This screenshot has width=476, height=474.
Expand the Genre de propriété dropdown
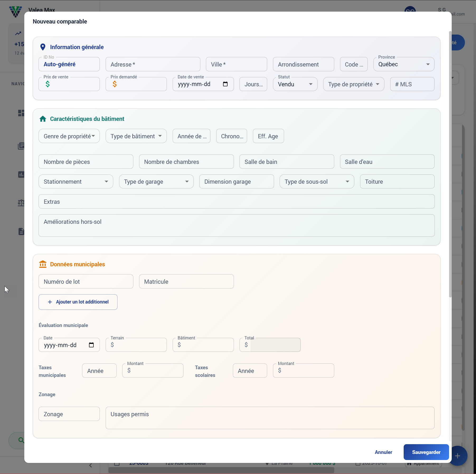click(x=69, y=136)
